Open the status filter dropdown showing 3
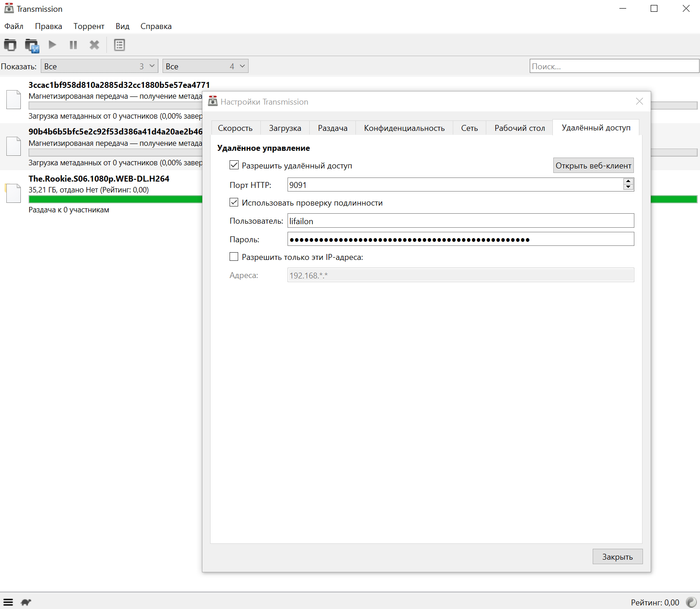The image size is (700, 609). (99, 66)
